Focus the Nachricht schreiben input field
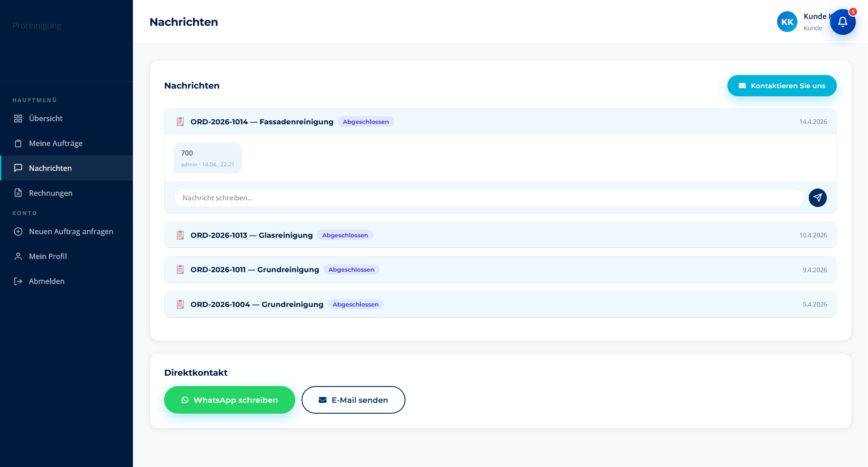 click(489, 198)
